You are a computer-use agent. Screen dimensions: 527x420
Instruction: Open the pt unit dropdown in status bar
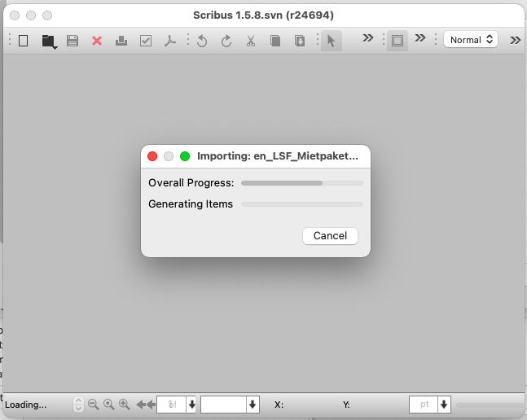444,404
